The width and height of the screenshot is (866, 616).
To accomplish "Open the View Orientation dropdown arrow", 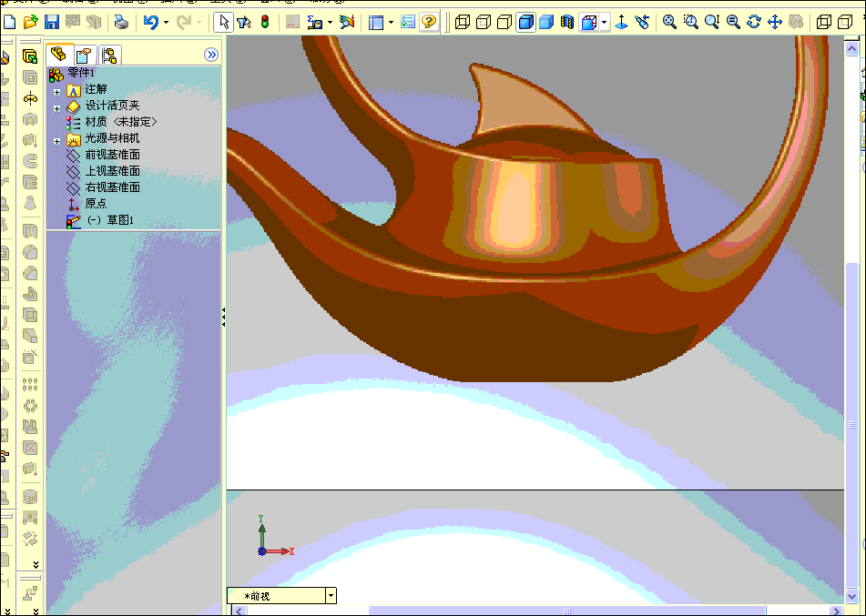I will (605, 23).
